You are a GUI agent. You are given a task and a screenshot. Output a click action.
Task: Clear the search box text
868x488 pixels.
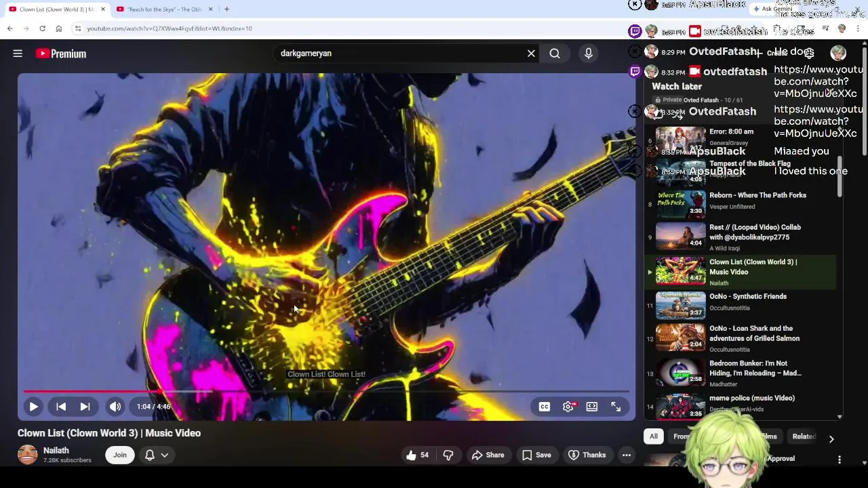point(531,54)
